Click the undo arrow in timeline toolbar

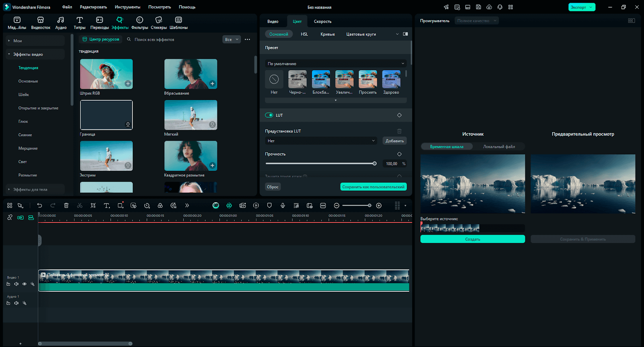[x=39, y=206]
